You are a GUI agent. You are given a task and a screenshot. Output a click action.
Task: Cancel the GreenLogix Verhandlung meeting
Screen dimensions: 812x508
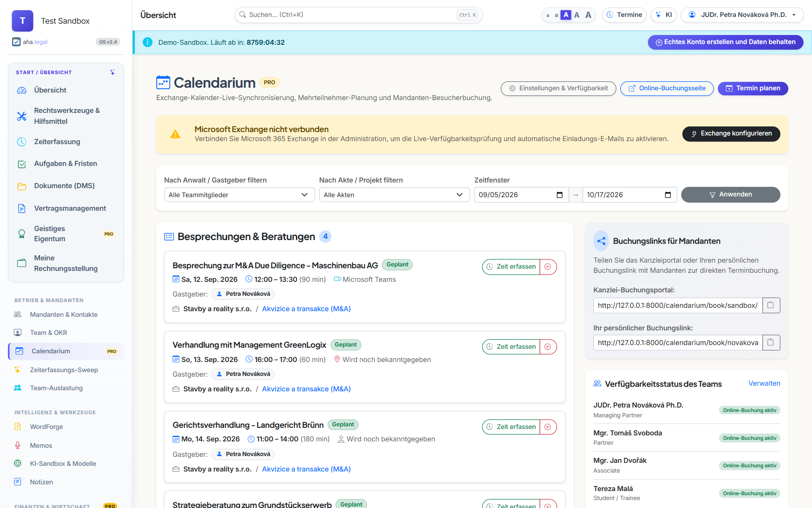[x=548, y=347]
